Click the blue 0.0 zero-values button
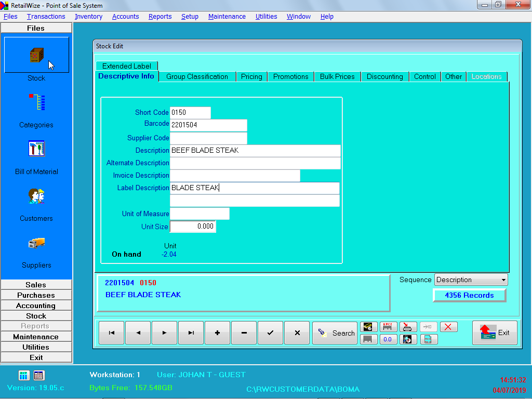The image size is (532, 399). 388,339
